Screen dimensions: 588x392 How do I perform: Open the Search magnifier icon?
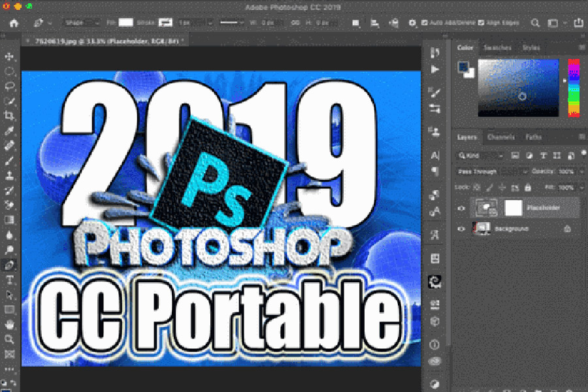point(535,24)
